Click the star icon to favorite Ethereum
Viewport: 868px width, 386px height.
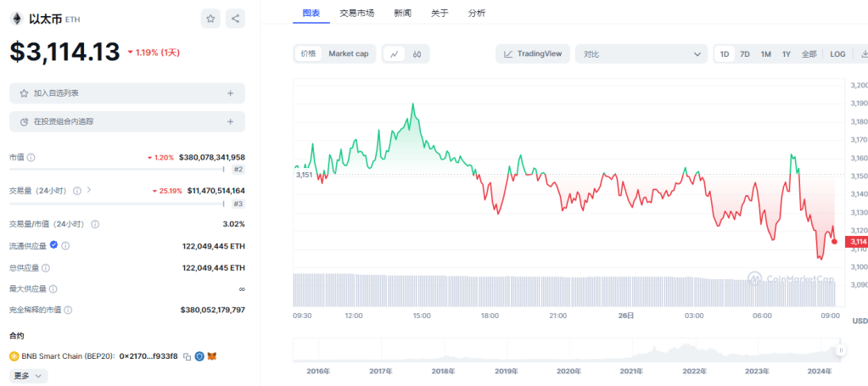click(x=211, y=18)
